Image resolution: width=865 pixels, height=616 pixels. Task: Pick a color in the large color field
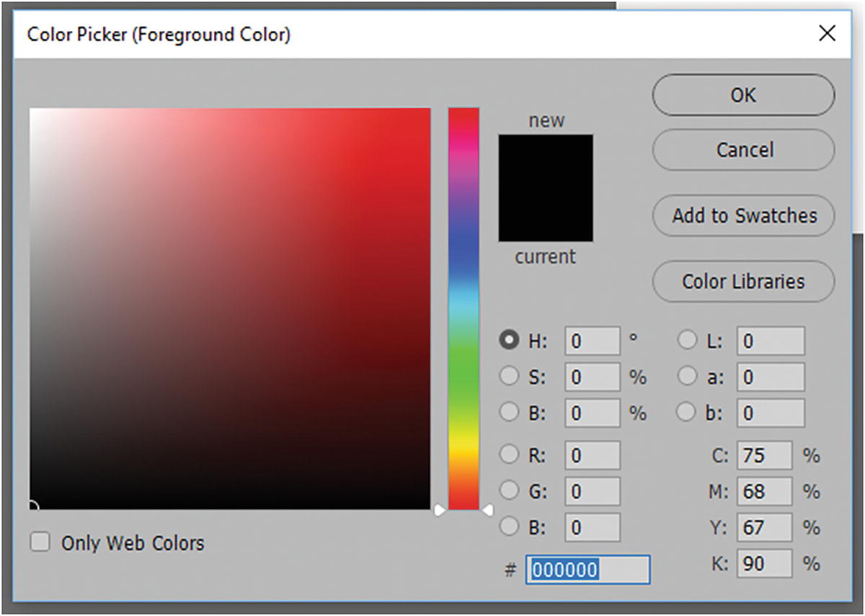tap(230, 308)
